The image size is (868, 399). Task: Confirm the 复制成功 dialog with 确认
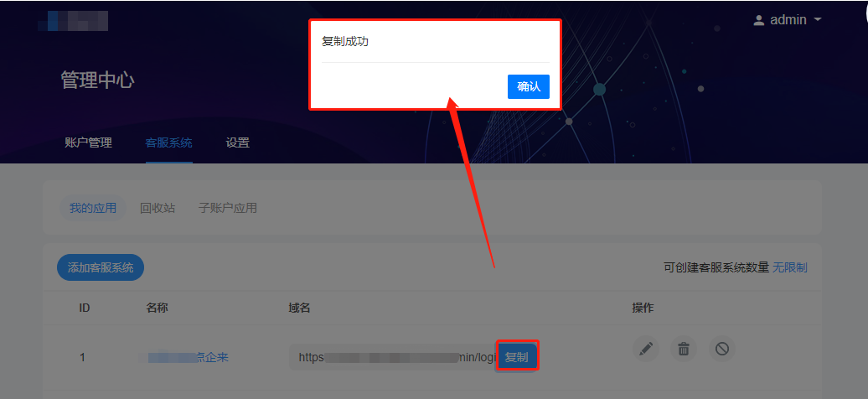tap(528, 87)
